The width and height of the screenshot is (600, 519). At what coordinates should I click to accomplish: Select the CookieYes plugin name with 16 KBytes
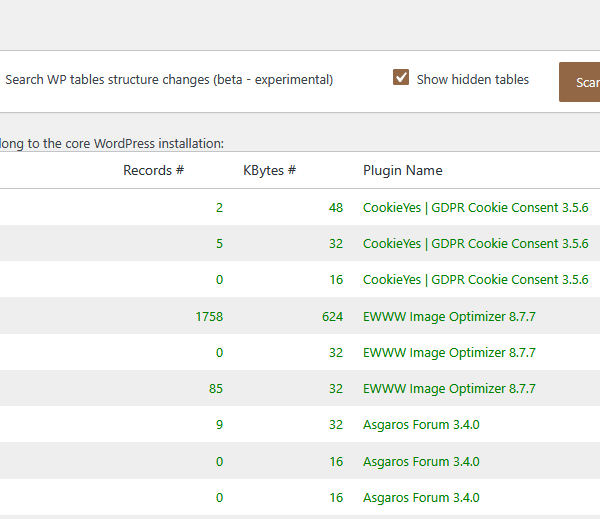coord(476,279)
